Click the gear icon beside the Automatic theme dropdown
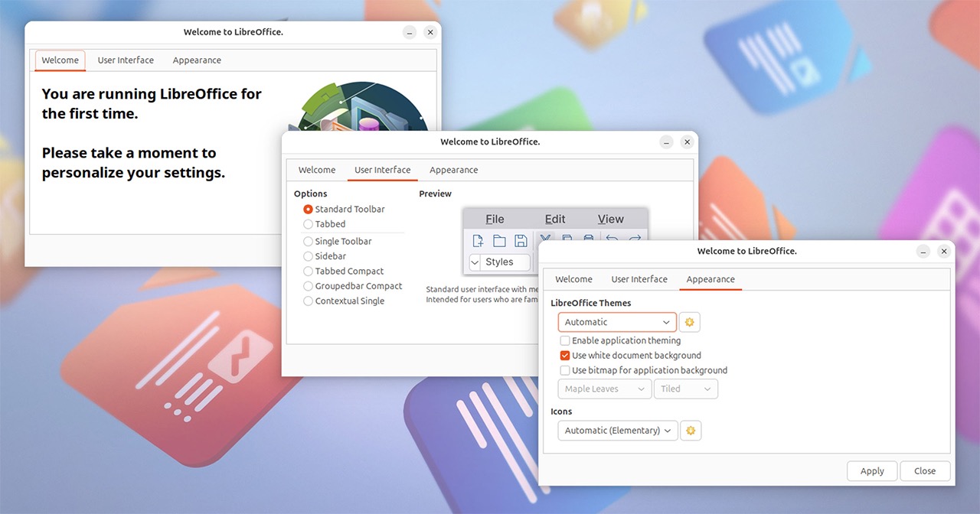 click(x=689, y=322)
